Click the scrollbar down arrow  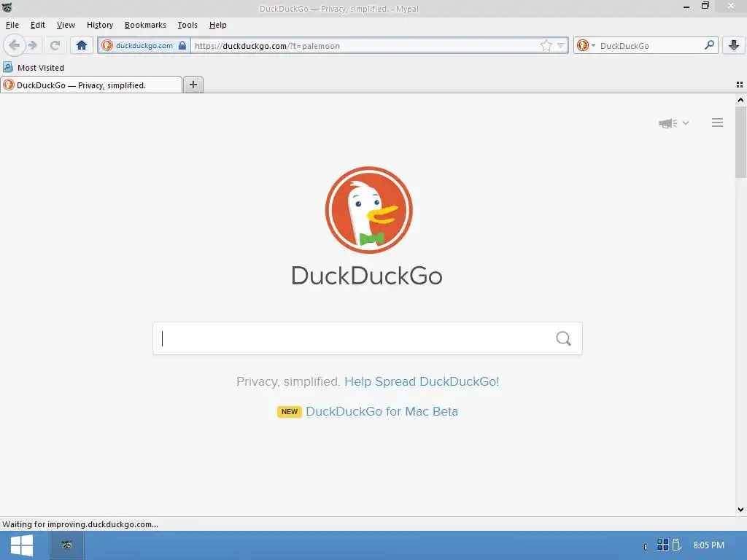tap(740, 510)
